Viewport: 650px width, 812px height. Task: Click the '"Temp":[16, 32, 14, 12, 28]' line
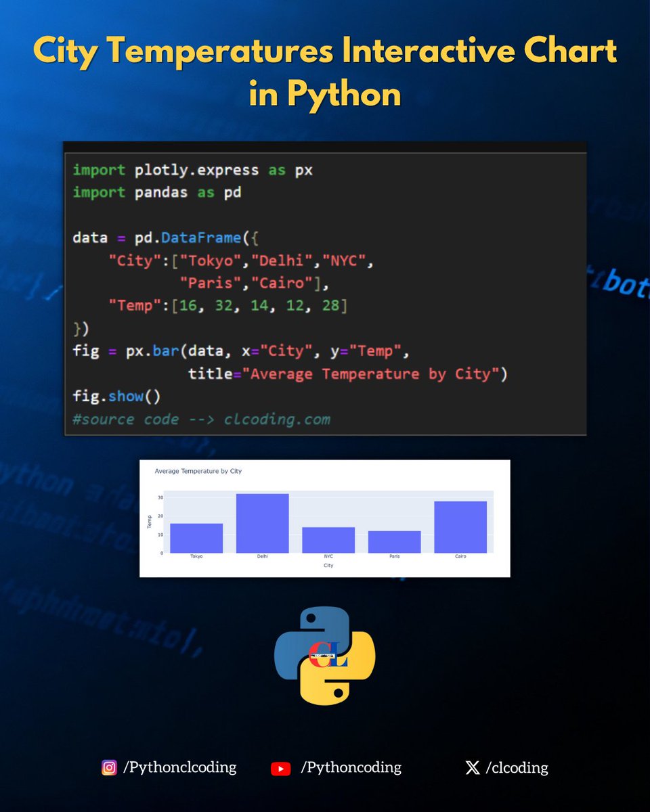[227, 306]
